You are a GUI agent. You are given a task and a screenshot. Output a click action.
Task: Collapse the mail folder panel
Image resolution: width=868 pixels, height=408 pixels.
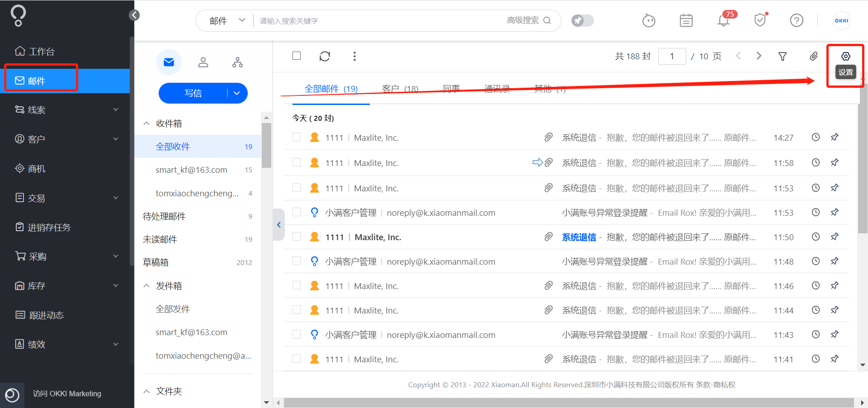tap(279, 225)
